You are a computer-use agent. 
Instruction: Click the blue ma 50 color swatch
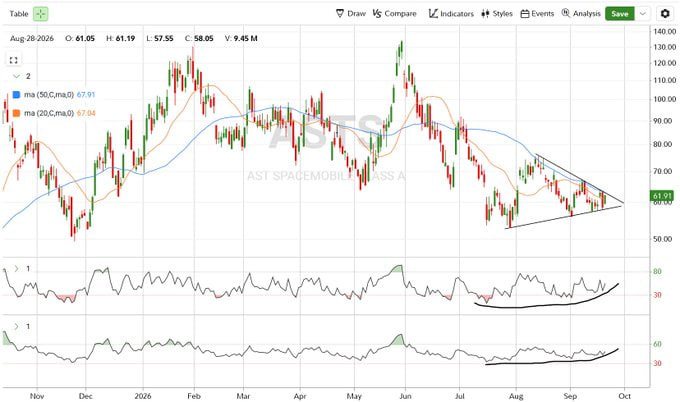point(16,95)
